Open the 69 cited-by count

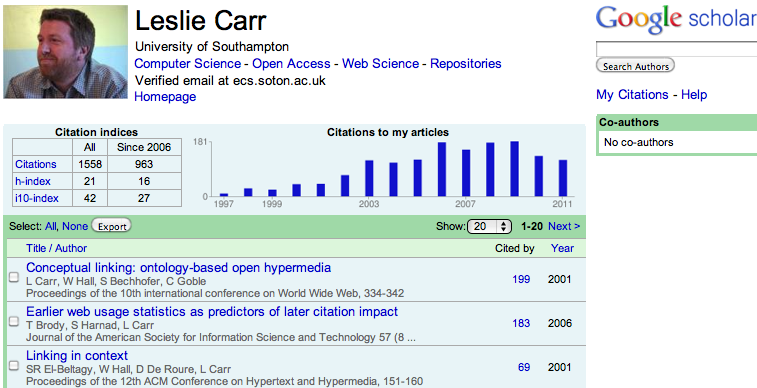coord(524,367)
